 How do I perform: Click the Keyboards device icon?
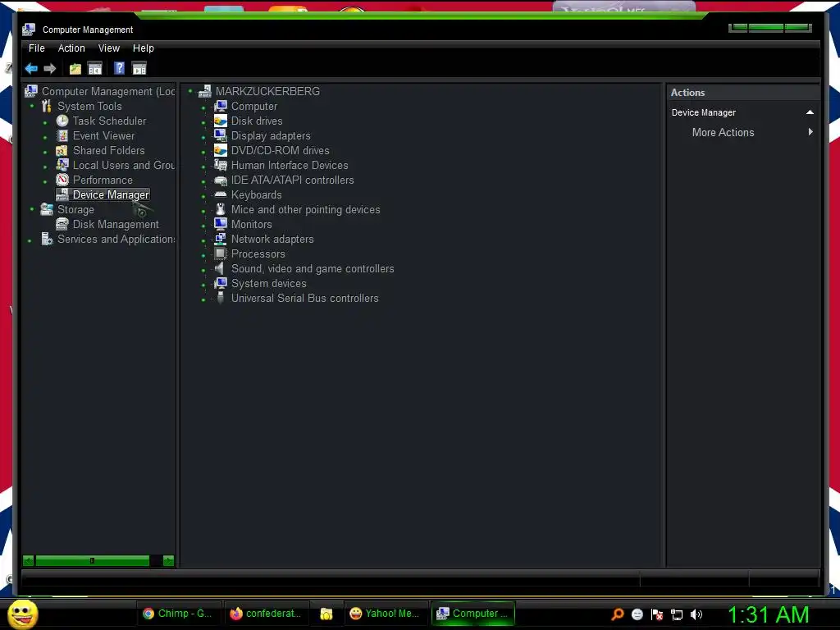click(220, 194)
